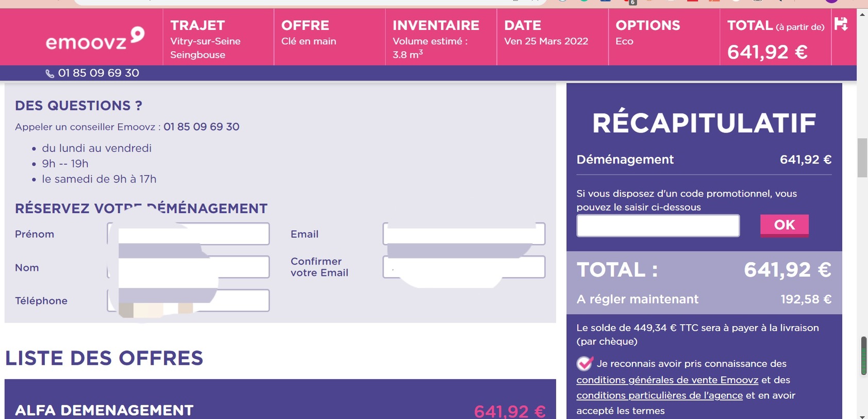The image size is (868, 419).
Task: Click the phone icon in the purple bar
Action: click(x=49, y=74)
